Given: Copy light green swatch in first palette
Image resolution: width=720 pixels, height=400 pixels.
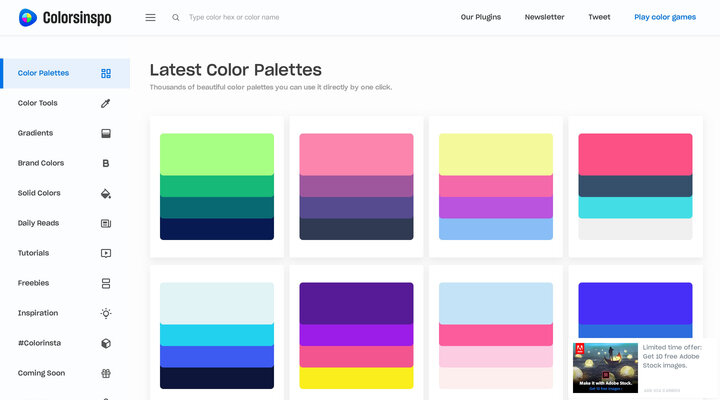Looking at the screenshot, I should [217, 154].
